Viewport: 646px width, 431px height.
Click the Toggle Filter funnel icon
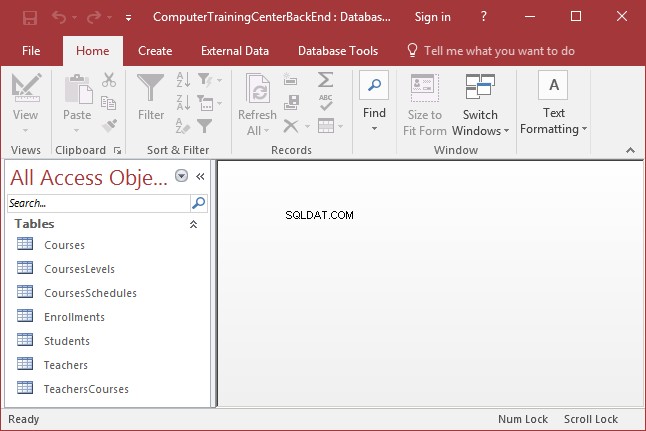click(204, 126)
